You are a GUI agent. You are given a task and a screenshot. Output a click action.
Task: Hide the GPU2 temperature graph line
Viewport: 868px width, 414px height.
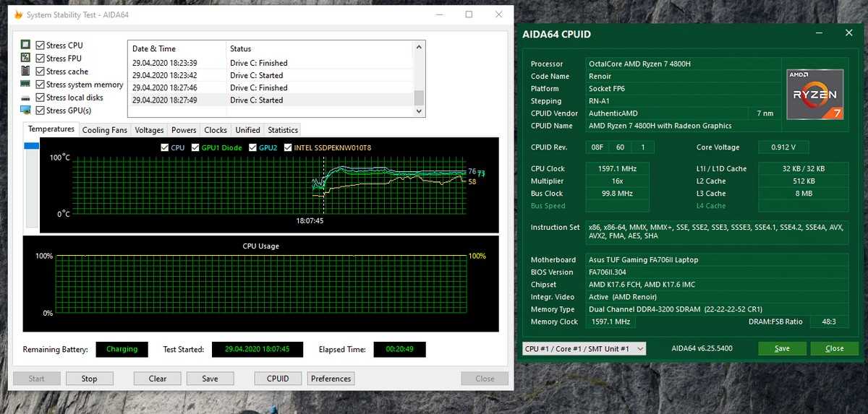253,147
